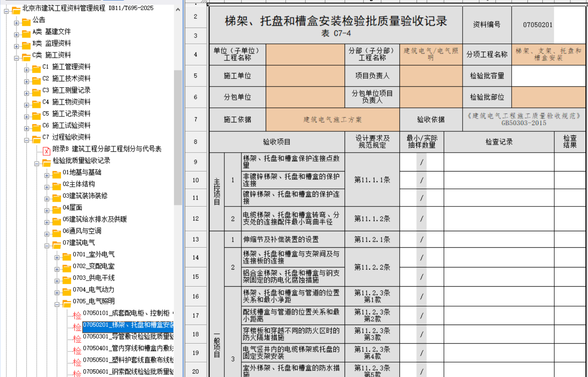The image size is (588, 377).
Task: Select row header 12 in the sheet
Action: [x=196, y=219]
